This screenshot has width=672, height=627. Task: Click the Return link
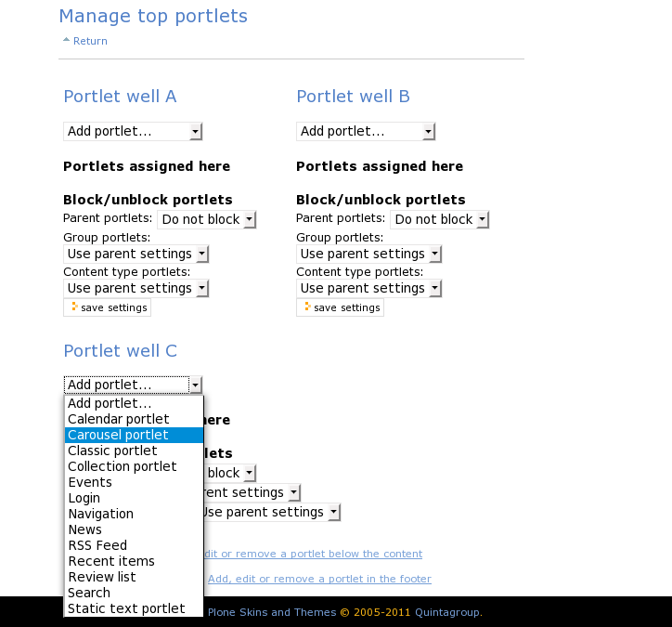pyautogui.click(x=89, y=41)
